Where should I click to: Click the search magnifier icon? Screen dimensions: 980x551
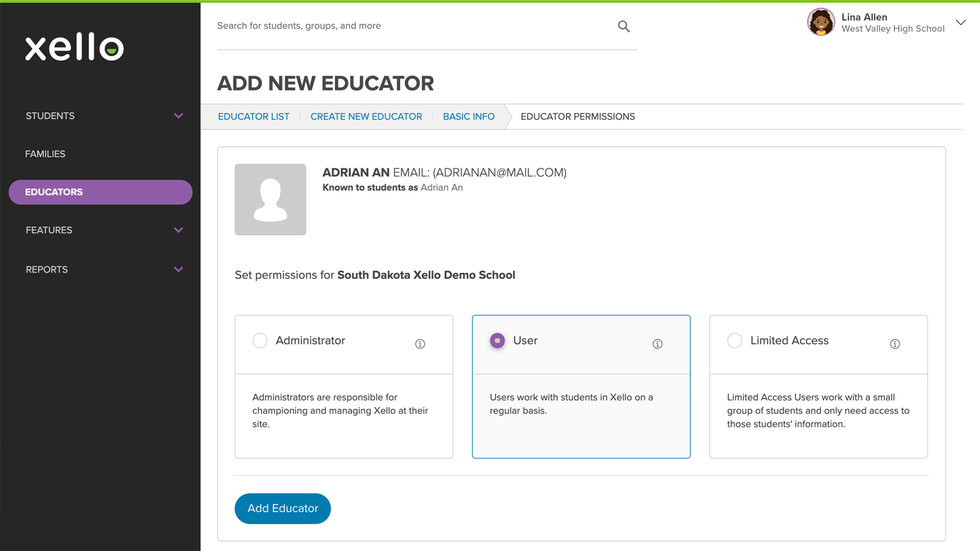coord(623,26)
